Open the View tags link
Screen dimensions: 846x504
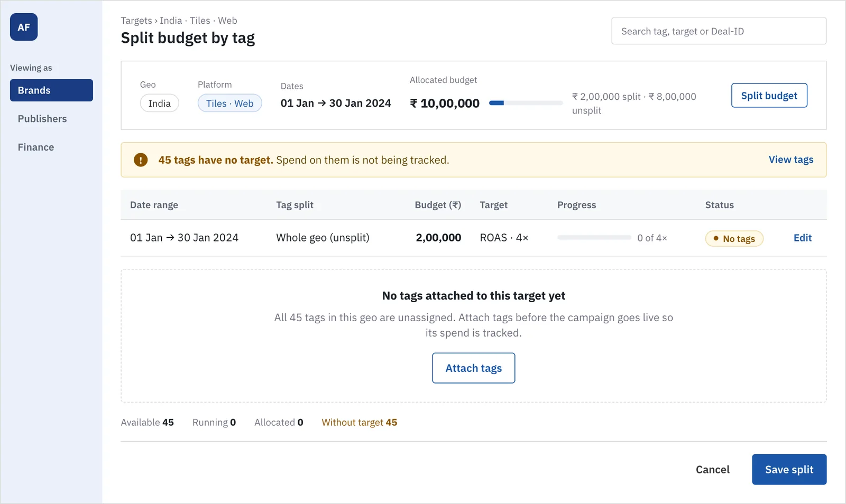pyautogui.click(x=791, y=160)
